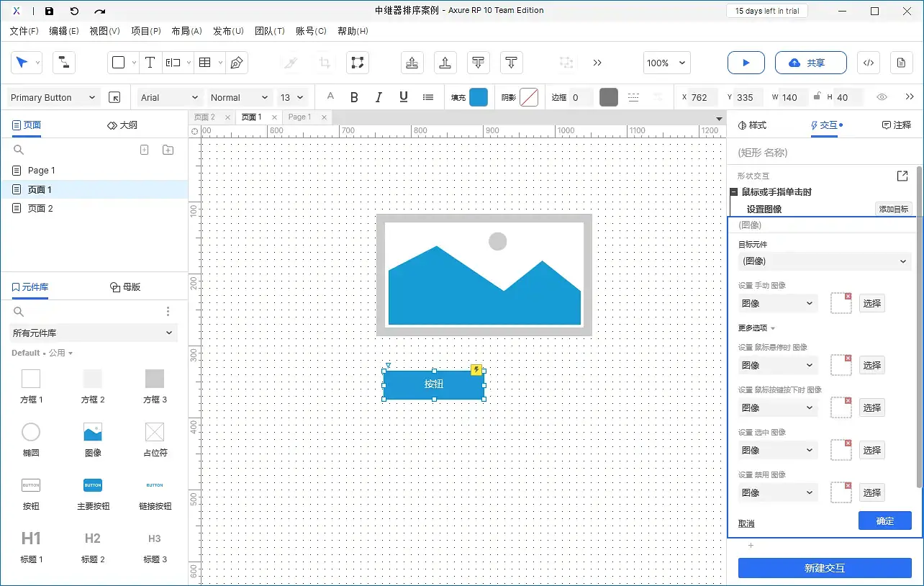
Task: Open the 发布(U) menu
Action: click(228, 31)
